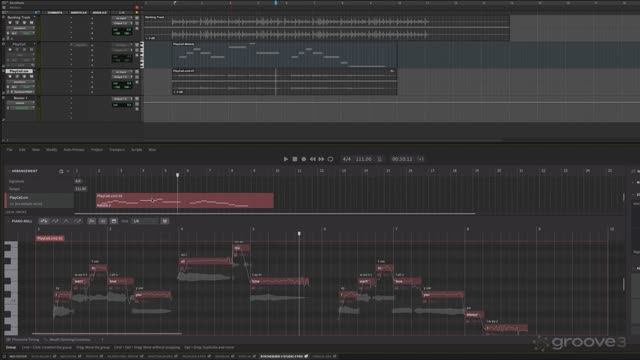Open the File menu

(9, 150)
